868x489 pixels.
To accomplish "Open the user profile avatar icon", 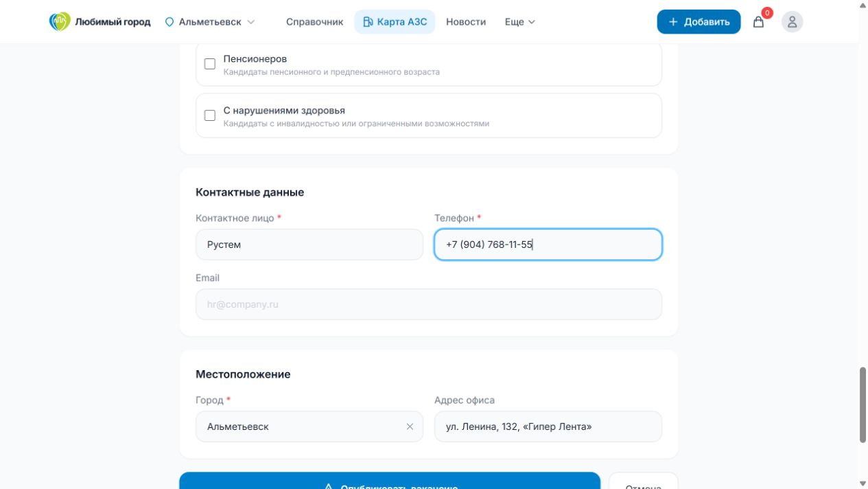I will (x=792, y=22).
